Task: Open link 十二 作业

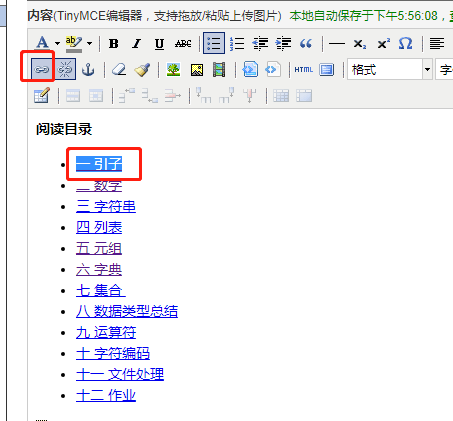Action: point(106,395)
